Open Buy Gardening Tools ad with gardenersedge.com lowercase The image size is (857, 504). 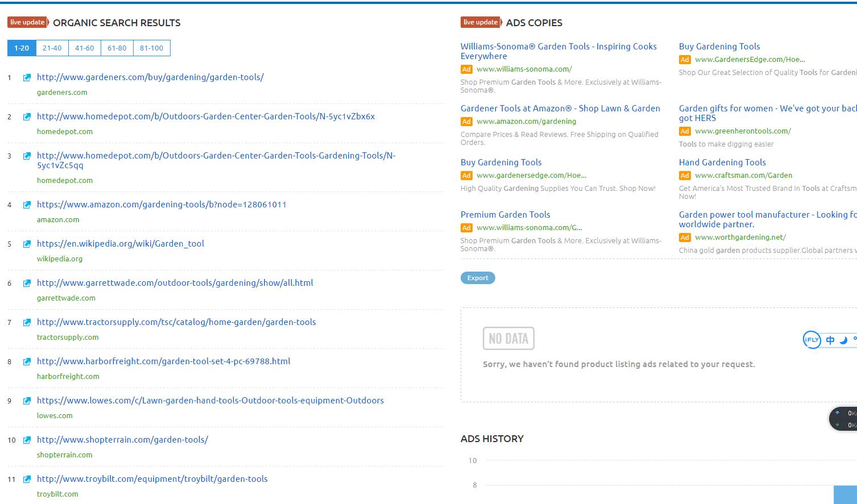[501, 163]
